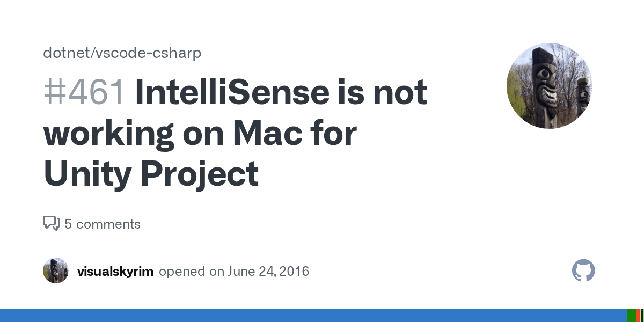
Task: Click the Unity Project title line
Action: coord(151,174)
